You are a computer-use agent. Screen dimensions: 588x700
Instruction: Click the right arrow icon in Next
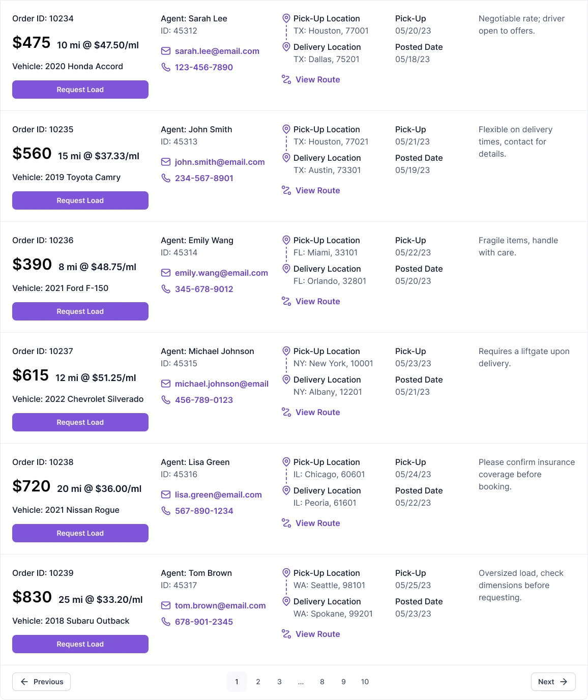pyautogui.click(x=564, y=682)
